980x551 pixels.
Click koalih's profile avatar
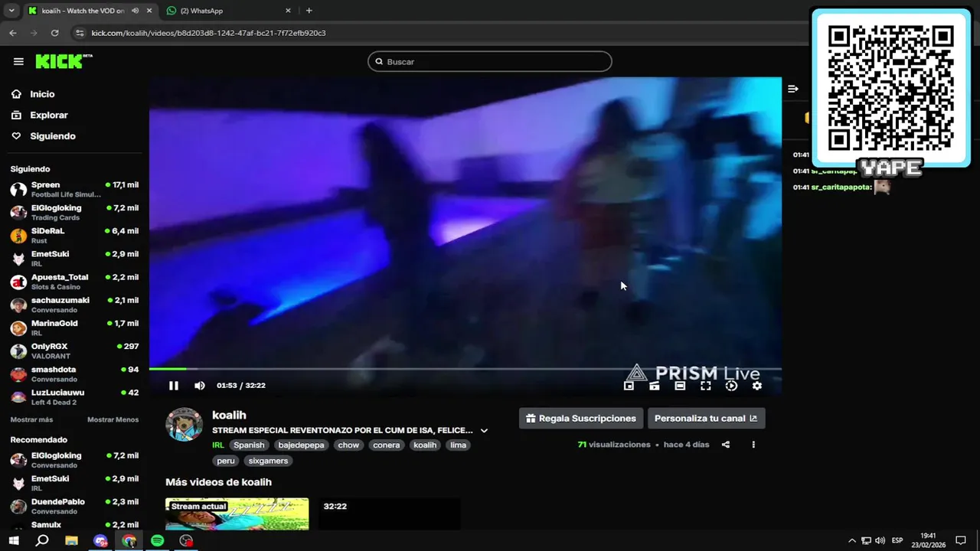184,424
